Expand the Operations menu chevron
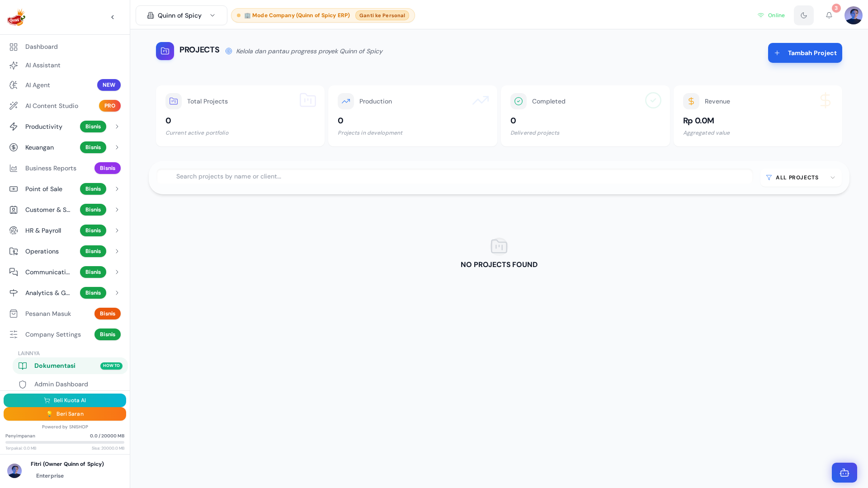The height and width of the screenshot is (488, 868). (x=117, y=251)
